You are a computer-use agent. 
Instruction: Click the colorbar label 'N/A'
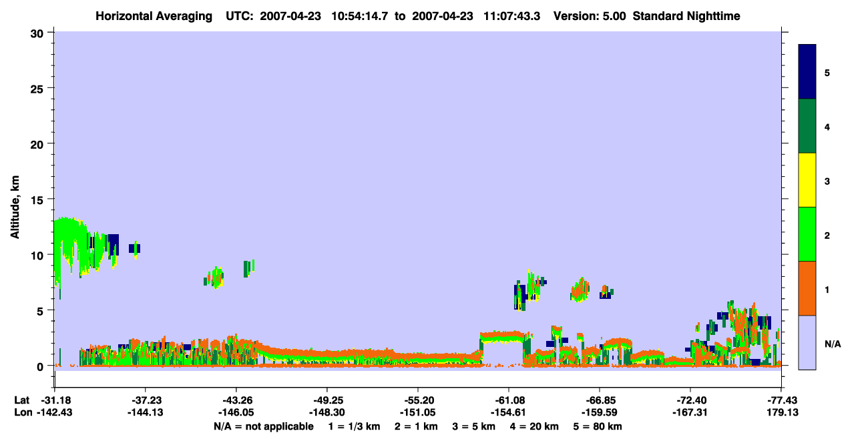pos(833,344)
